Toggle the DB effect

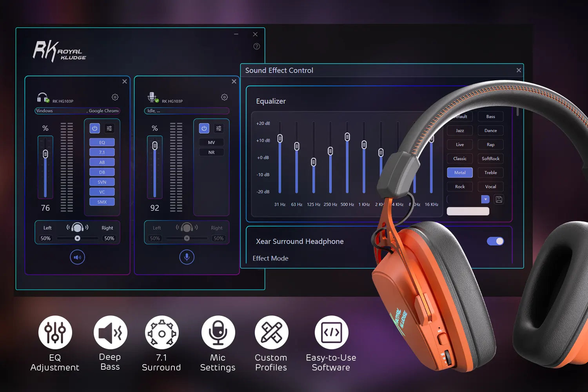[x=102, y=172]
